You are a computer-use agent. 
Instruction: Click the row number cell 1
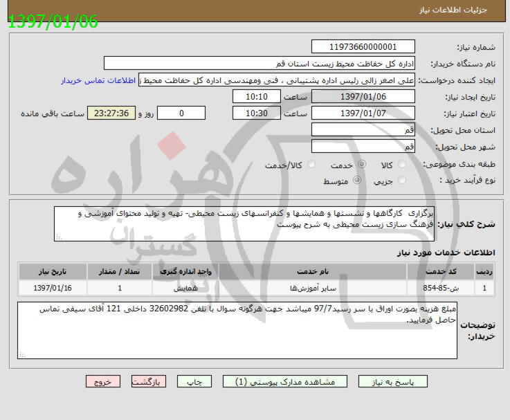click(x=484, y=289)
